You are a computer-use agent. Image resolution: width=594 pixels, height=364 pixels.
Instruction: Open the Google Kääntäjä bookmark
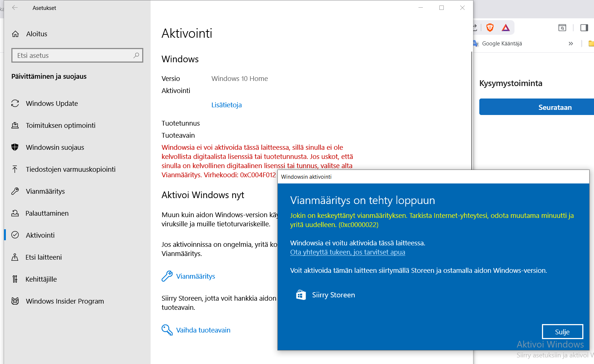498,44
